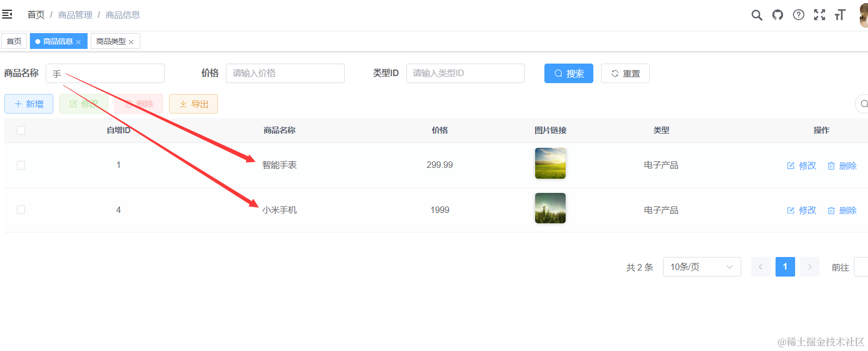Go to next page using right chevron
This screenshot has width=868, height=351.
click(x=809, y=267)
